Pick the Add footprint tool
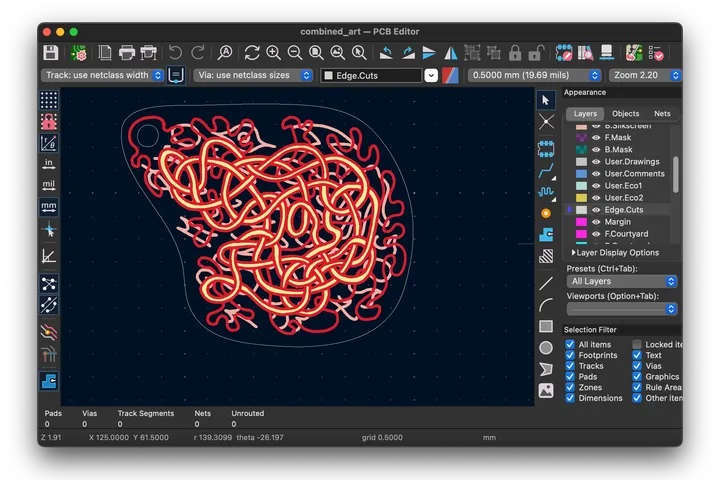720x480 pixels. pos(546,149)
